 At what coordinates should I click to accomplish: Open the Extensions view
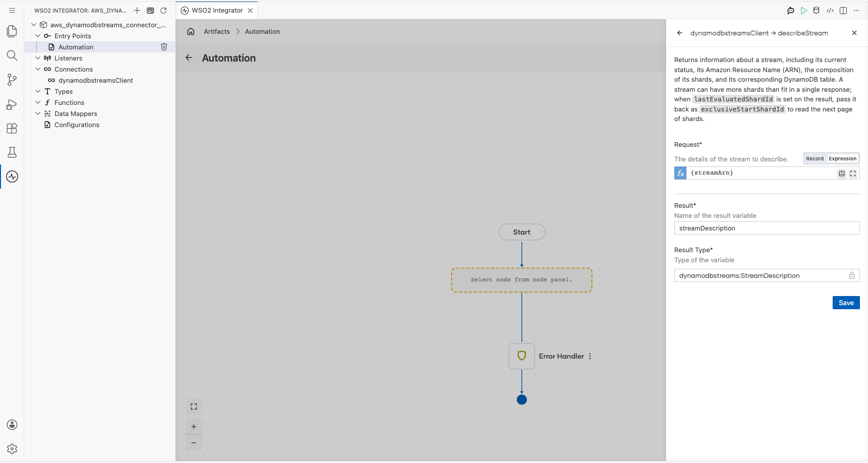[12, 128]
